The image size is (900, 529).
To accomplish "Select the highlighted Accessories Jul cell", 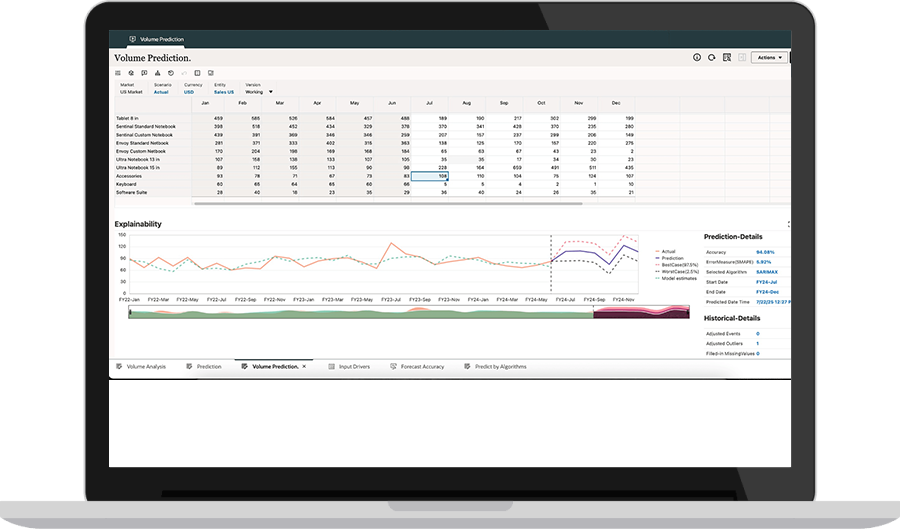I will coord(430,175).
